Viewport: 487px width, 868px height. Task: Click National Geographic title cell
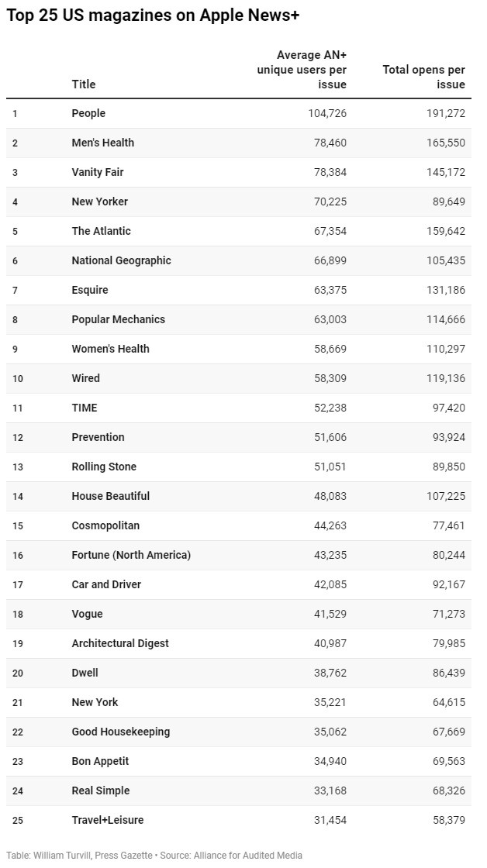121,260
